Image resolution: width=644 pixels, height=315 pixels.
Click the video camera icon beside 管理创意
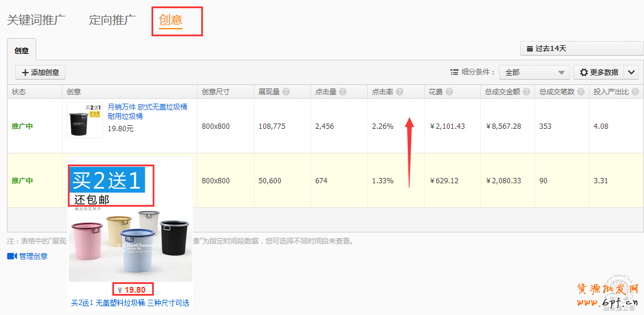click(x=12, y=256)
